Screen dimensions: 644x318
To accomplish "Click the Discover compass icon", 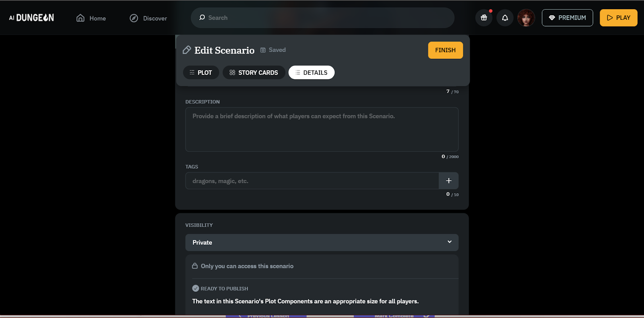I will pos(134,18).
